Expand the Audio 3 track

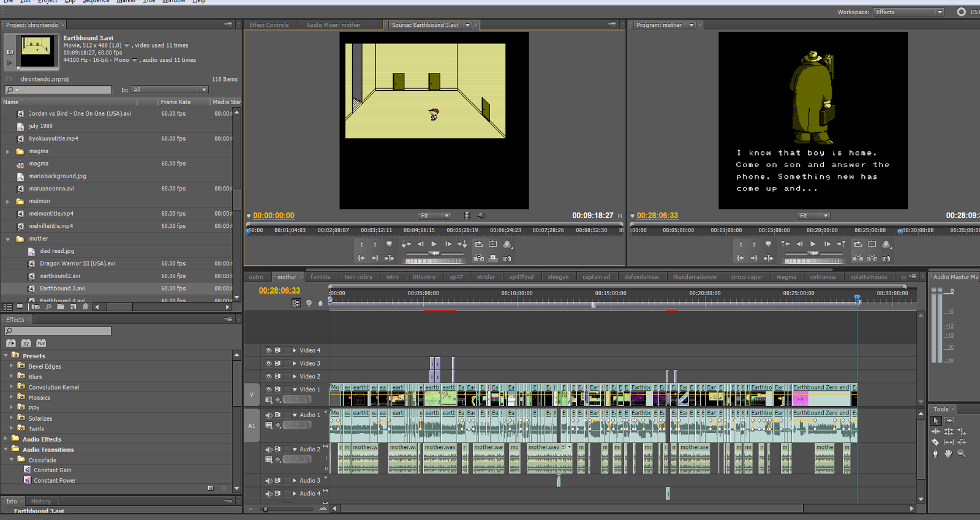pyautogui.click(x=295, y=480)
